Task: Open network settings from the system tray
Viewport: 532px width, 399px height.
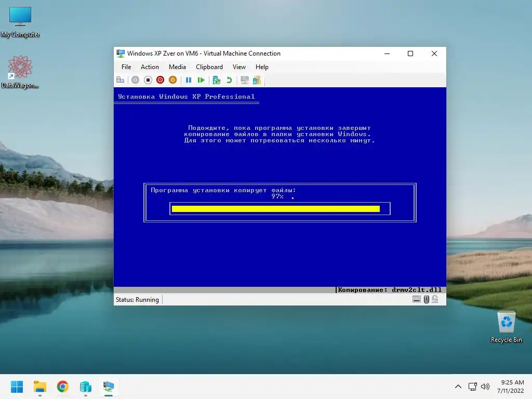Action: click(473, 387)
